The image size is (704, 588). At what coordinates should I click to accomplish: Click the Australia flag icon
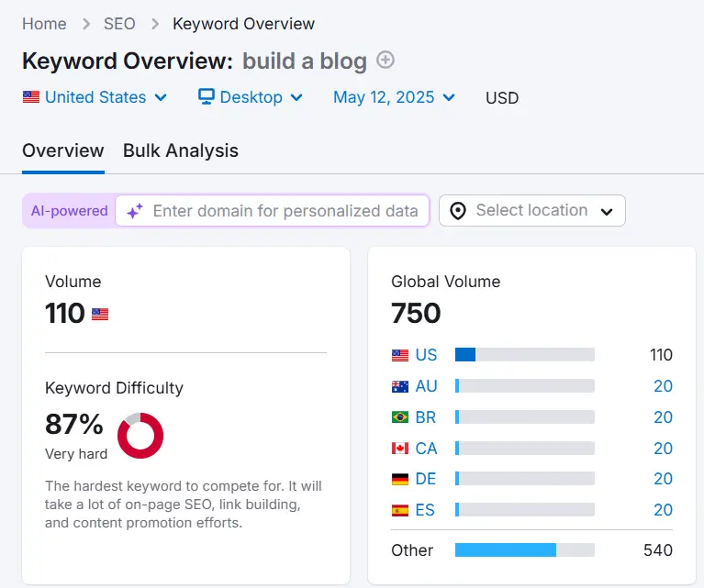[x=400, y=386]
